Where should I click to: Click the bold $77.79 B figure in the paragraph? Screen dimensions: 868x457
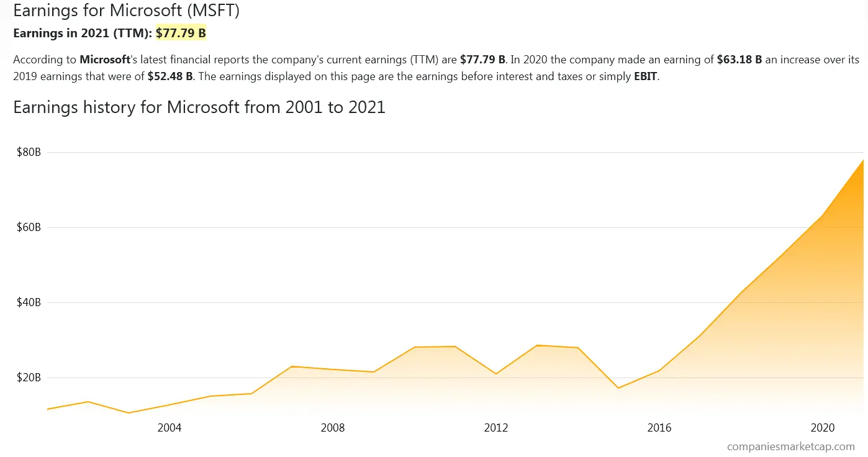483,60
